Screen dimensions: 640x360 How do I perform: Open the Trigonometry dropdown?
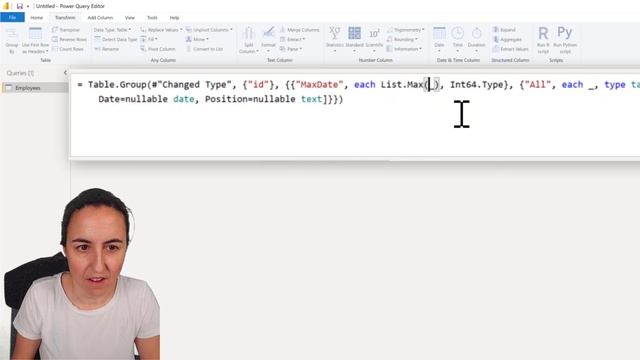click(405, 30)
